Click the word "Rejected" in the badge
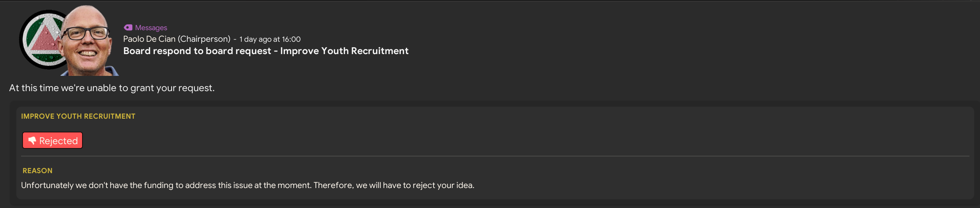The image size is (980, 208). tap(59, 141)
